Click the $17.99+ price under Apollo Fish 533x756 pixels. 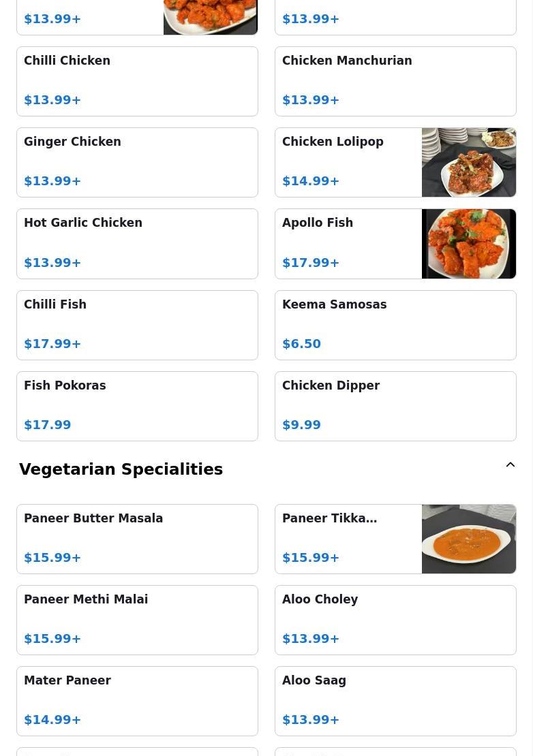click(x=311, y=262)
